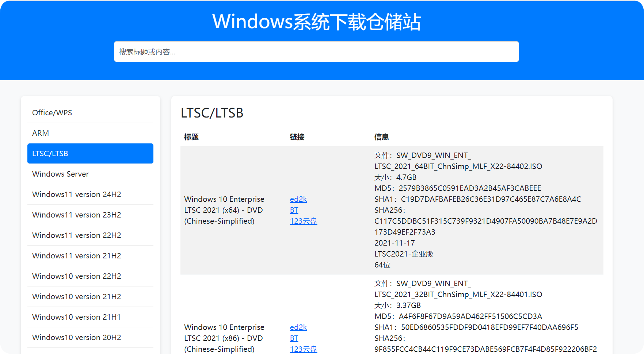Click the search title or content input field

coord(316,52)
